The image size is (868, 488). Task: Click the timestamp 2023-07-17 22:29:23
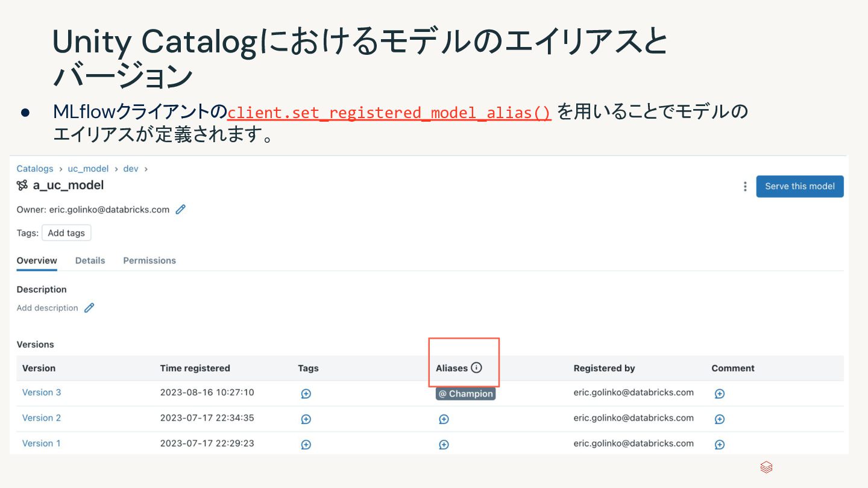[207, 443]
